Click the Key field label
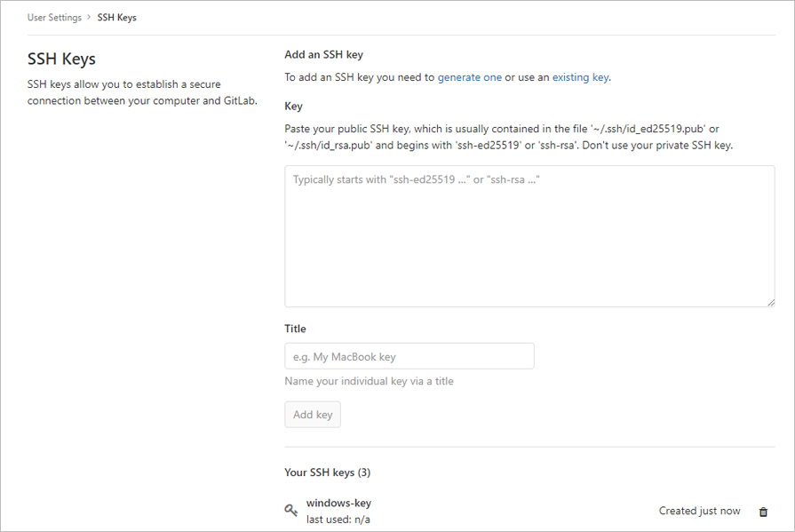The image size is (795, 532). click(293, 106)
